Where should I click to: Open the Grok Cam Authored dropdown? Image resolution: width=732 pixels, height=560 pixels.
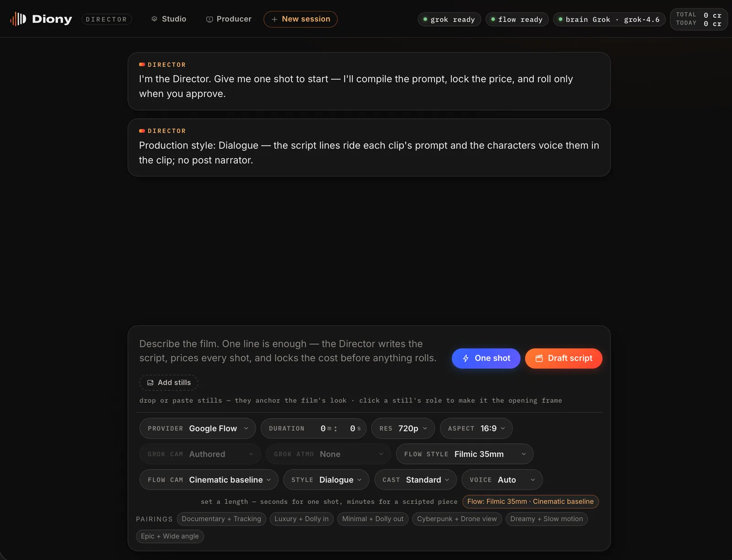coord(200,454)
